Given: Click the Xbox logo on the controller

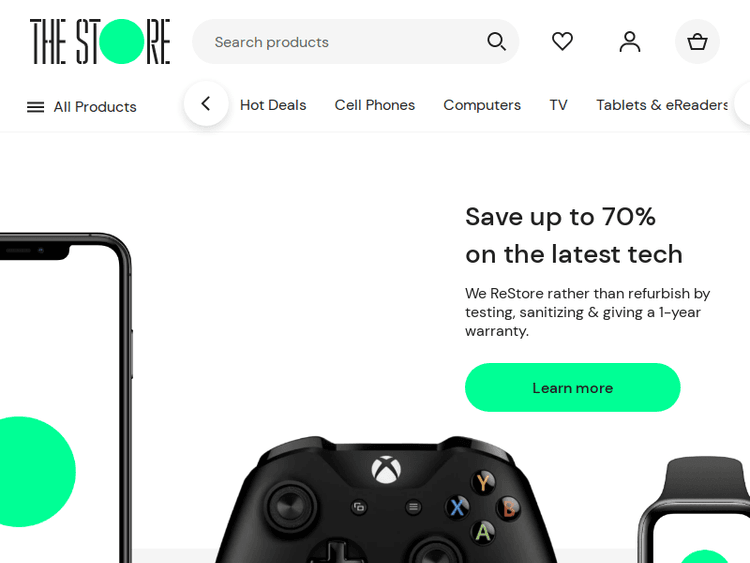Looking at the screenshot, I should (386, 470).
